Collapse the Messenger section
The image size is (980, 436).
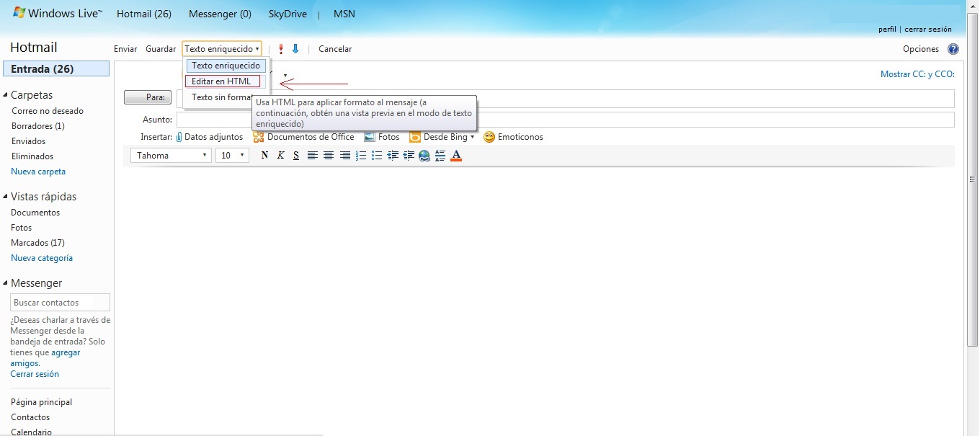point(6,283)
